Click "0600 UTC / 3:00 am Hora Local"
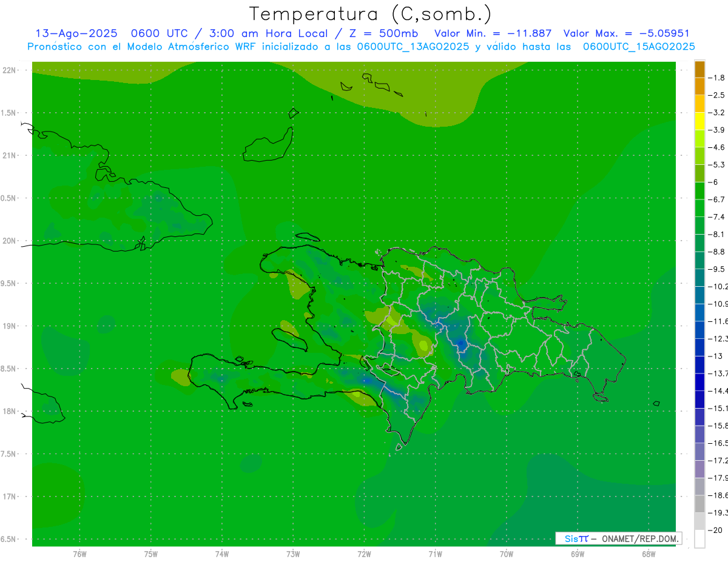The height and width of the screenshot is (562, 728). (229, 33)
